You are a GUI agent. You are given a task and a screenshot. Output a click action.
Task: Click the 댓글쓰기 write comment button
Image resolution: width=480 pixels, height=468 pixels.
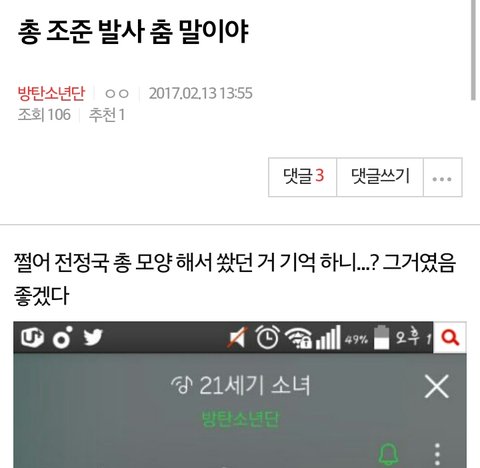pyautogui.click(x=380, y=177)
